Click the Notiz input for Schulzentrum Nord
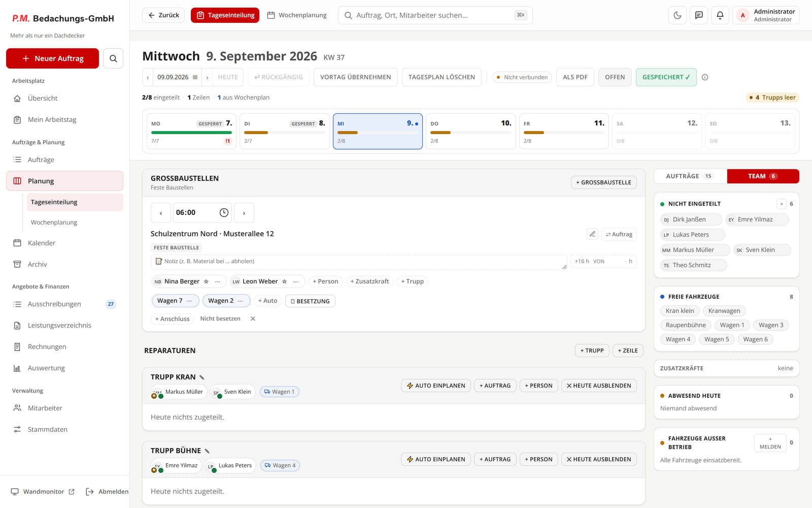This screenshot has width=812, height=508. click(x=359, y=262)
